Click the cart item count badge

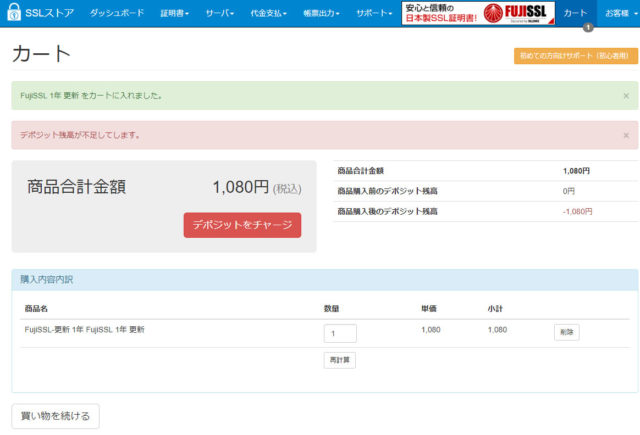(x=588, y=27)
